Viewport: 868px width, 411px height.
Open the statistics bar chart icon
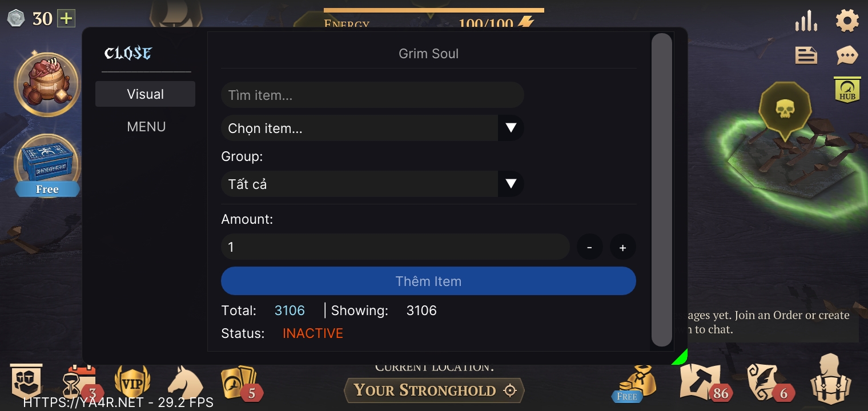point(806,22)
